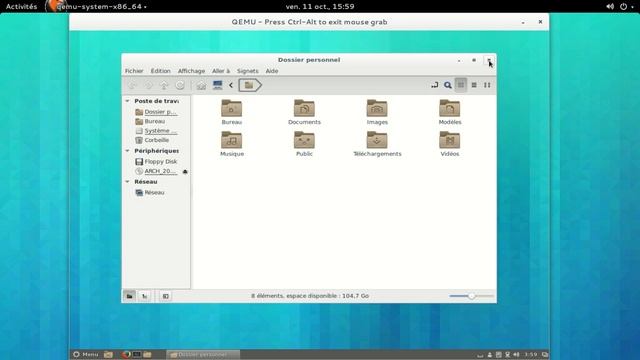Open the guest panel window quick-list icon

pyautogui.click(x=544, y=355)
